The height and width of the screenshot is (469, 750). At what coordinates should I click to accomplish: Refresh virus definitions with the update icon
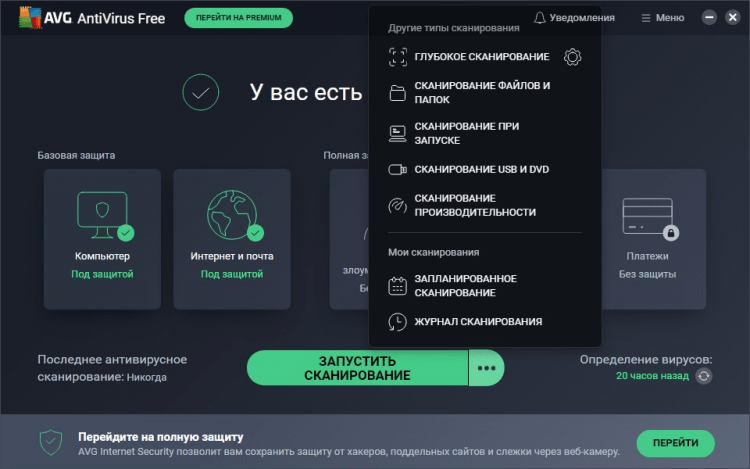pos(704,376)
